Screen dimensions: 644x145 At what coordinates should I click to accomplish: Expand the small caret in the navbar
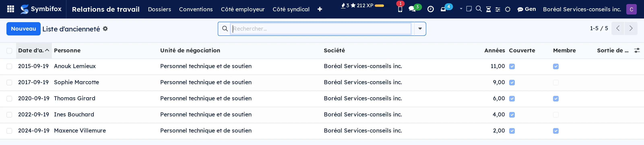click(x=461, y=9)
